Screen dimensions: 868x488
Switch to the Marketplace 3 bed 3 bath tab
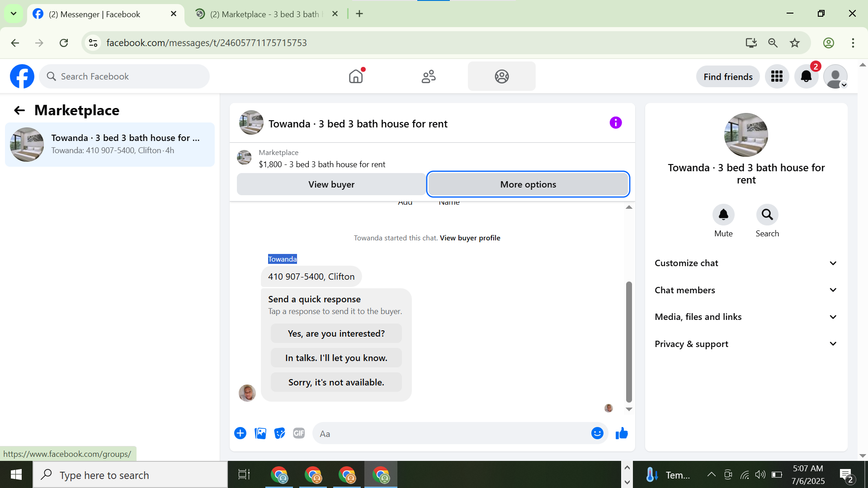(267, 14)
